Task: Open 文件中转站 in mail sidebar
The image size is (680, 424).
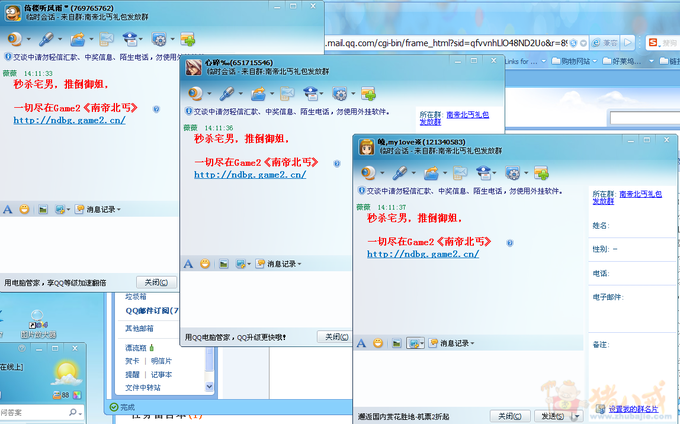Action: (143, 388)
